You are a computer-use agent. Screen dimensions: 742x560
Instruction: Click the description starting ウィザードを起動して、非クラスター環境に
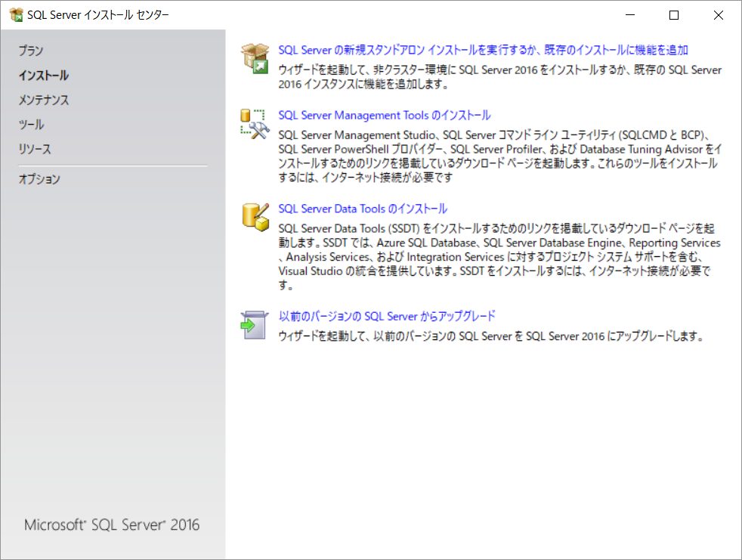pos(499,76)
